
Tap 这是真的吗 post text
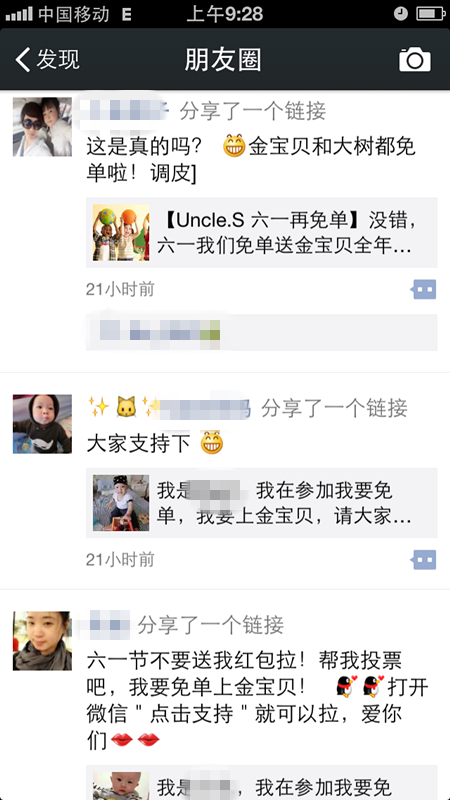(x=251, y=160)
